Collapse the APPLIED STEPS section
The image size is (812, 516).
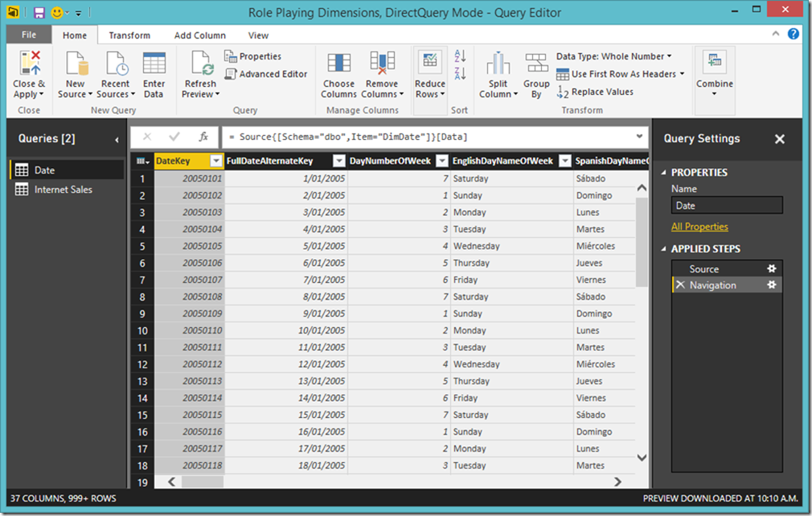point(663,249)
